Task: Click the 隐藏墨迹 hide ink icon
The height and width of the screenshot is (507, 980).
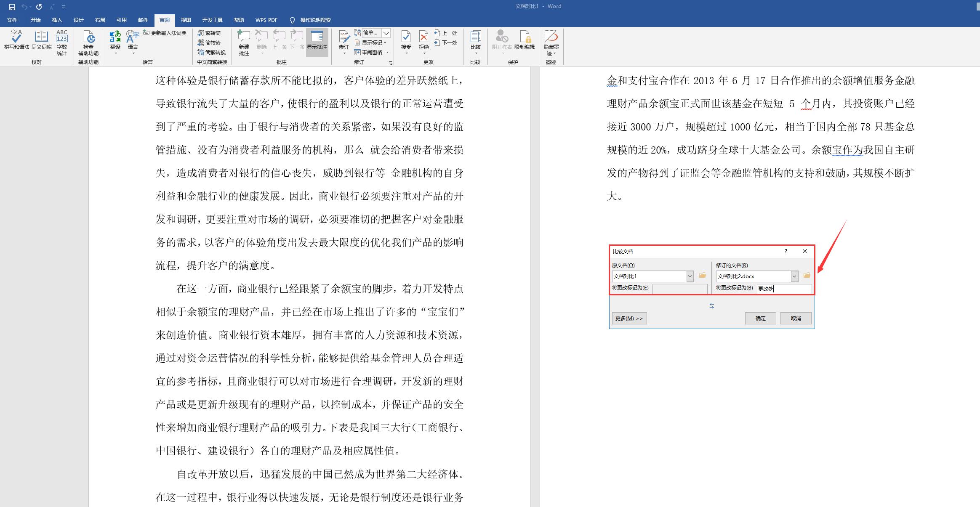Action: coord(551,42)
